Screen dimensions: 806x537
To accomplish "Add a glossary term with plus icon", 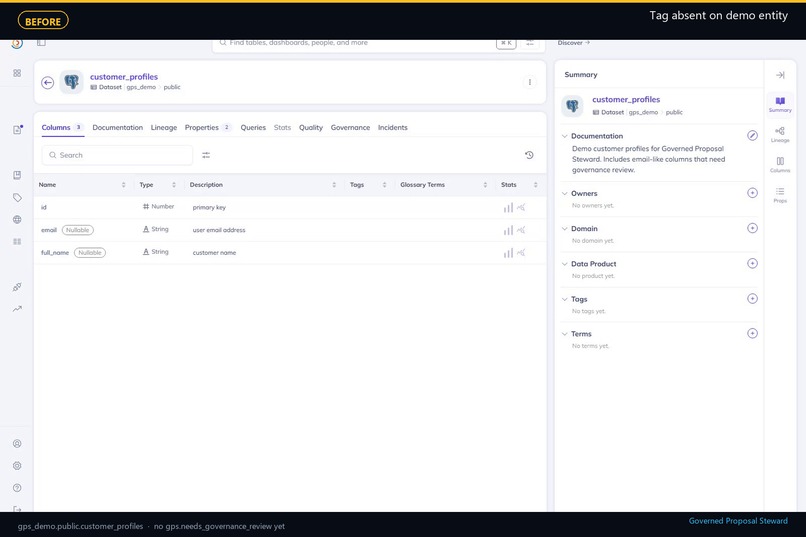I will click(752, 334).
